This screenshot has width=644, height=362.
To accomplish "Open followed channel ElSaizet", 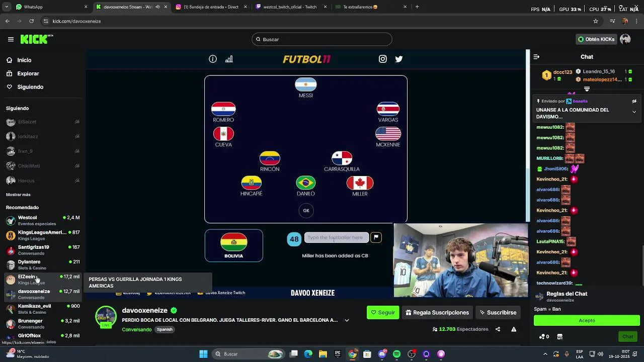I will 43,122.
